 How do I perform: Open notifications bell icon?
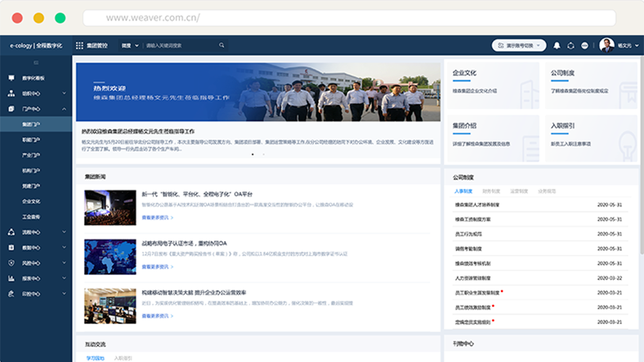[x=557, y=46]
